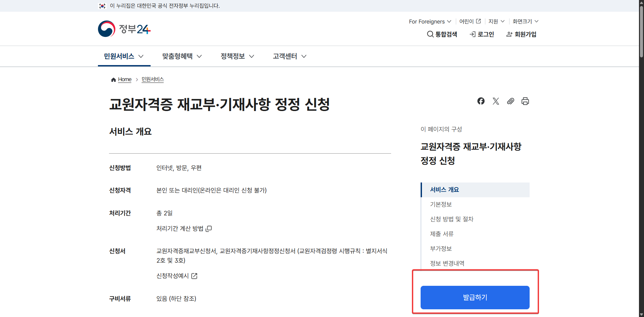
Task: Open 회원가입 registration
Action: tap(521, 34)
